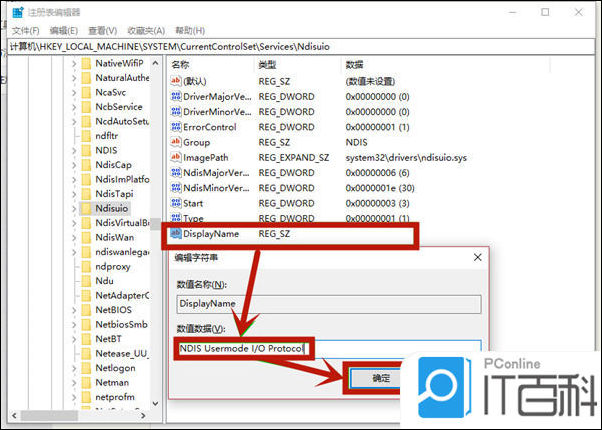The width and height of the screenshot is (602, 430).
Task: Select the Netlogon folder icon
Action: [86, 368]
